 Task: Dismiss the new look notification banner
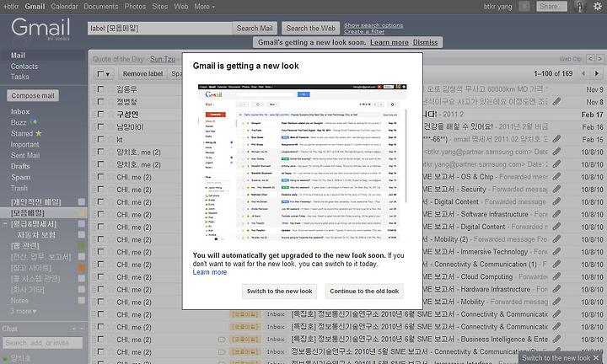pyautogui.click(x=425, y=42)
